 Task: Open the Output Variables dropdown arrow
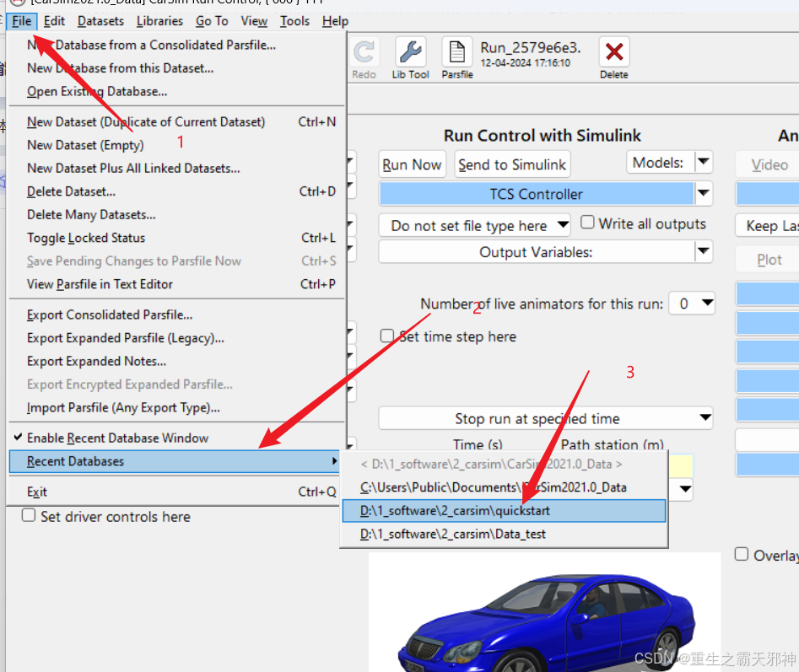pos(703,251)
